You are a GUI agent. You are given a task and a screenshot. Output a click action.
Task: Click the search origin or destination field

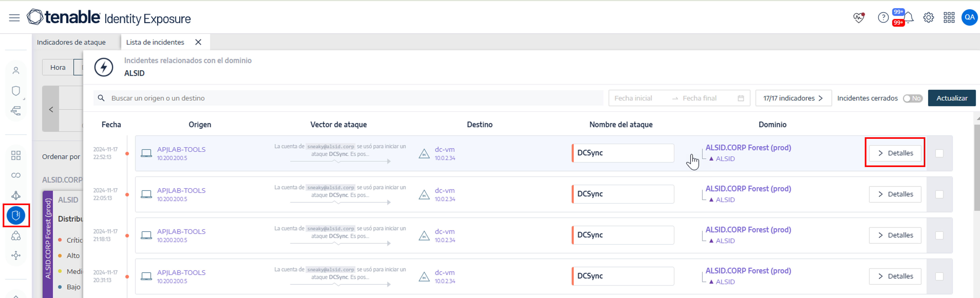[348, 98]
